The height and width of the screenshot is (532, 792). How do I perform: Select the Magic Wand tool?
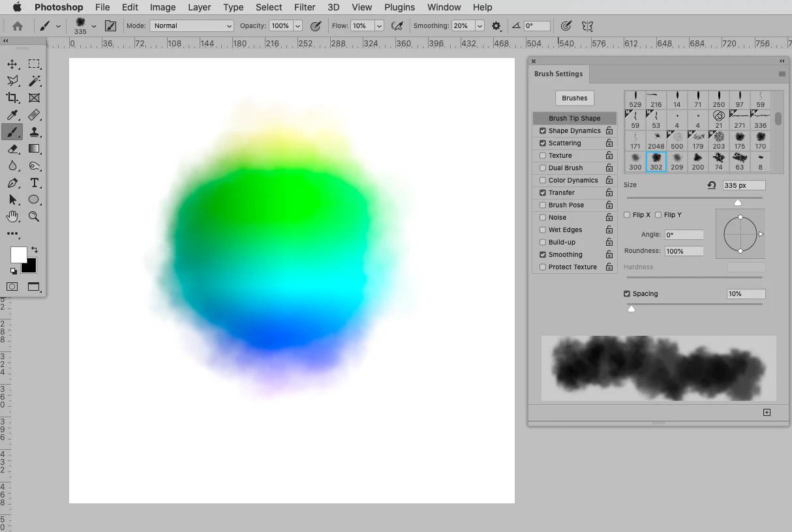(x=34, y=81)
